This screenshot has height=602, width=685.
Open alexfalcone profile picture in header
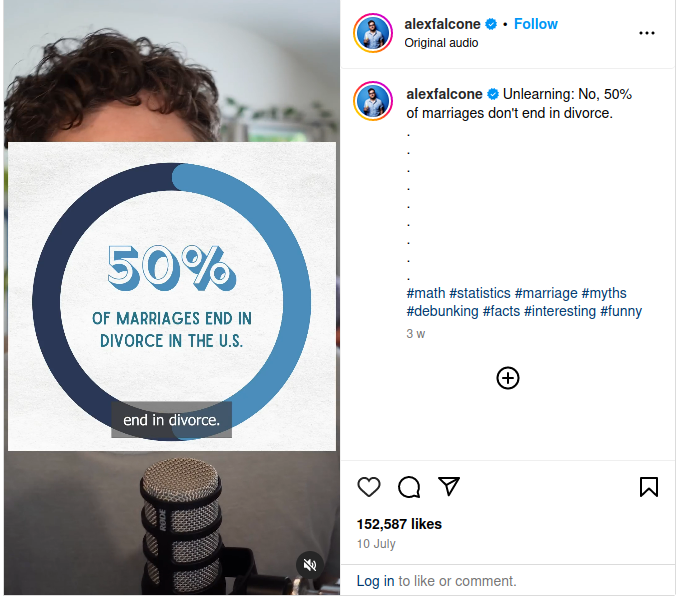point(373,33)
